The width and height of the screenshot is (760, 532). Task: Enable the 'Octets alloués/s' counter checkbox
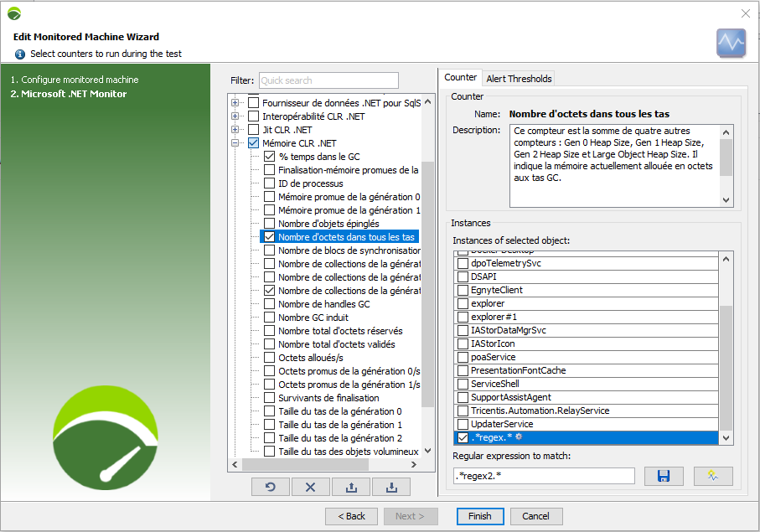pyautogui.click(x=270, y=358)
